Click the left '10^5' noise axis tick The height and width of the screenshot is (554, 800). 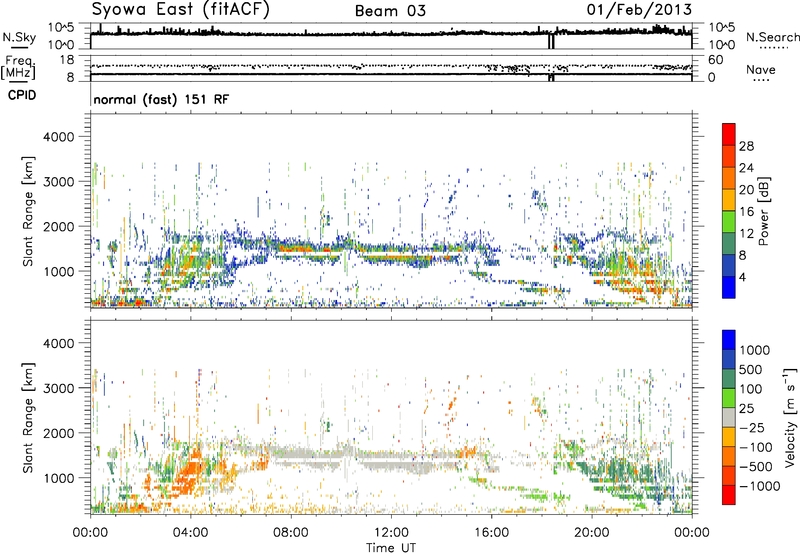click(x=62, y=28)
